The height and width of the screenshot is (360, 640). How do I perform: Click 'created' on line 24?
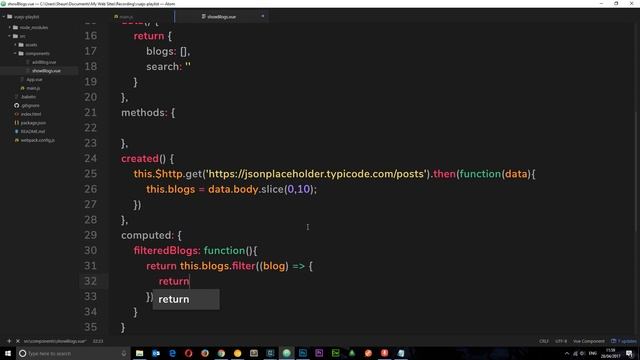(140, 158)
